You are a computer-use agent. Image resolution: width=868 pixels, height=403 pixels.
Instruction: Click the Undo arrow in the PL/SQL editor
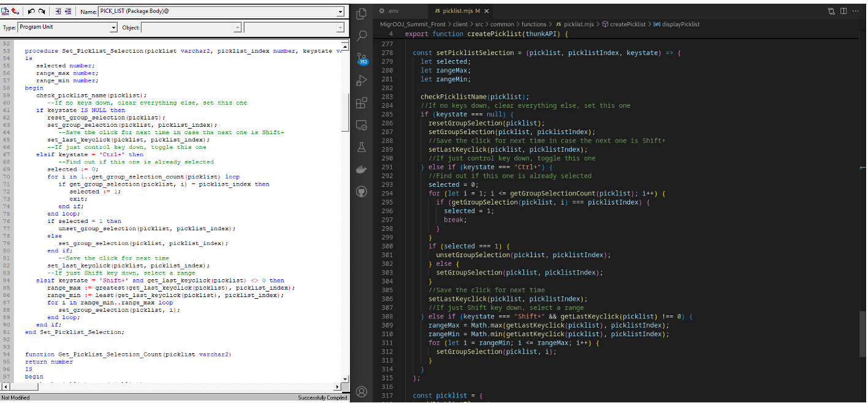point(31,12)
